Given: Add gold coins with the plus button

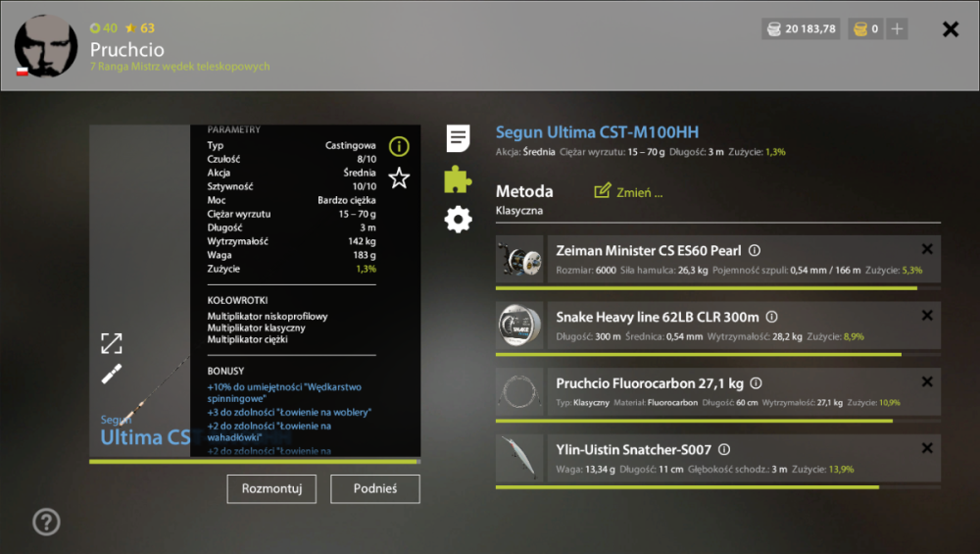Looking at the screenshot, I should coord(897,28).
